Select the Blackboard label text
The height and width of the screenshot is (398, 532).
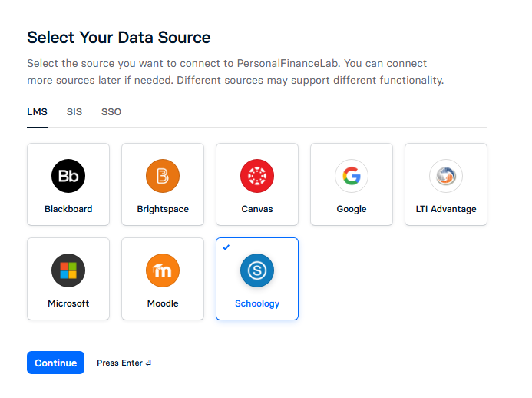point(68,209)
